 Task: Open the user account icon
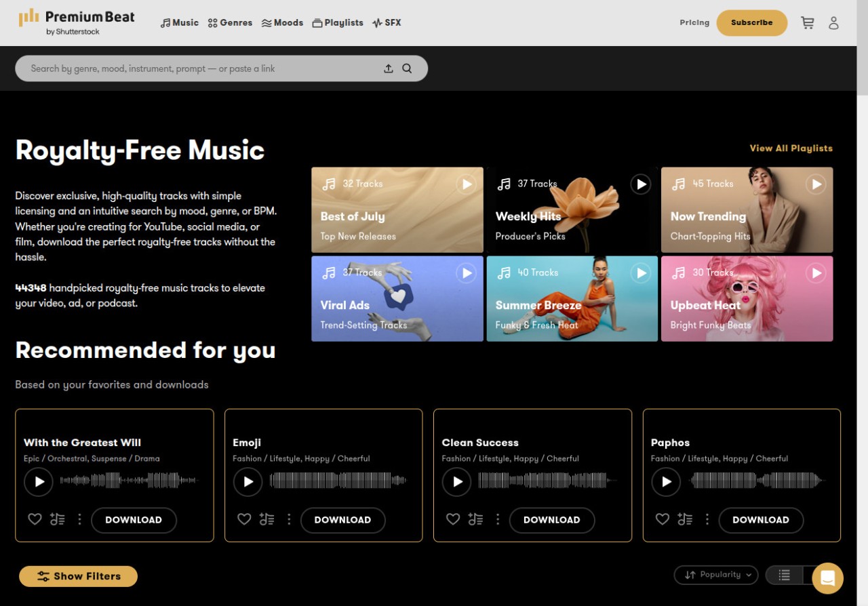click(x=833, y=23)
